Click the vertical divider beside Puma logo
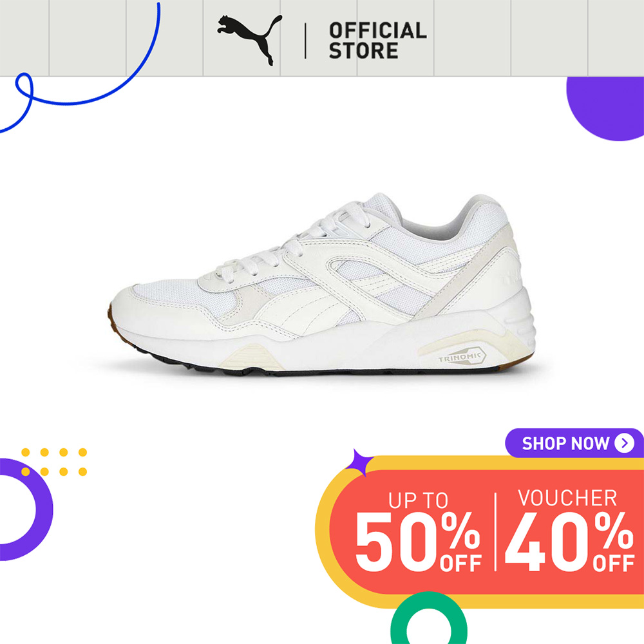 pos(305,41)
